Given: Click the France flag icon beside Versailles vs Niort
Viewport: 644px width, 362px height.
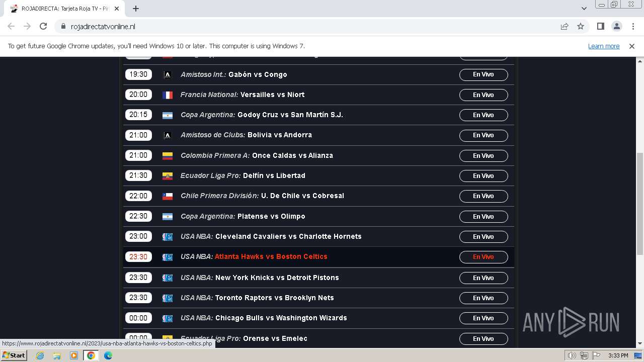Looking at the screenshot, I should [168, 95].
